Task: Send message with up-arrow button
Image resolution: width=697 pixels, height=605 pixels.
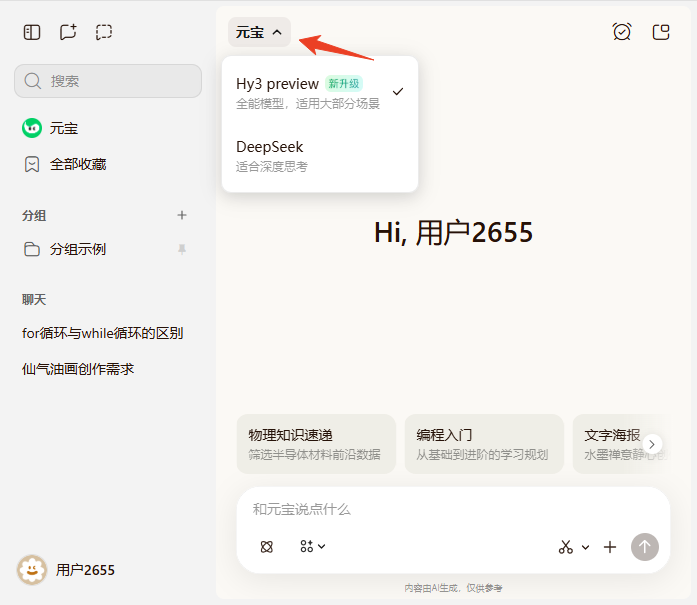Action: pyautogui.click(x=645, y=547)
